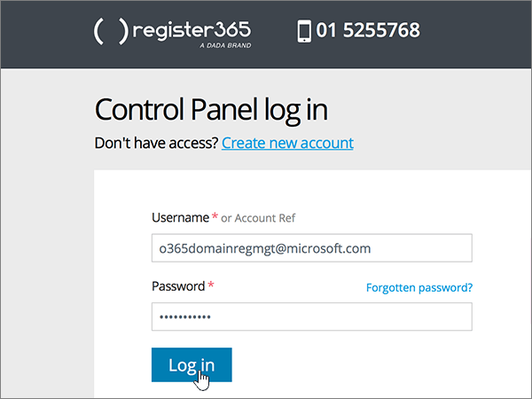
Task: Click the Username label
Action: coord(181,218)
